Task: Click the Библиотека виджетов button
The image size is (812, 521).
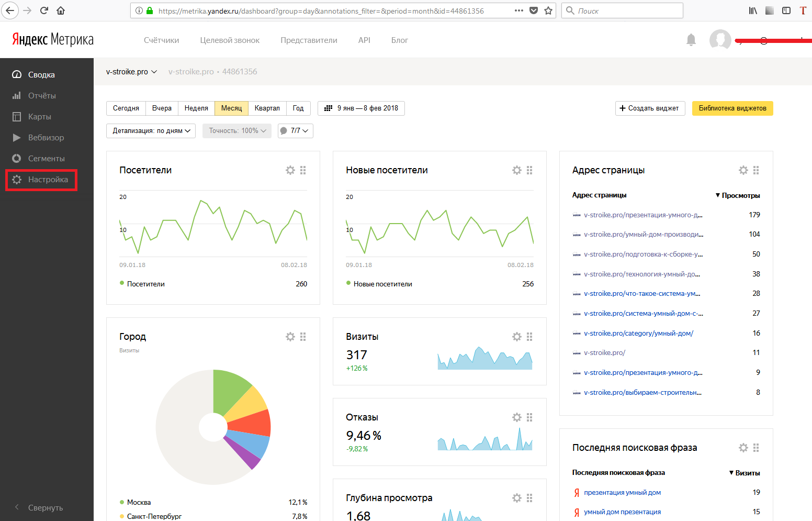Action: click(732, 108)
